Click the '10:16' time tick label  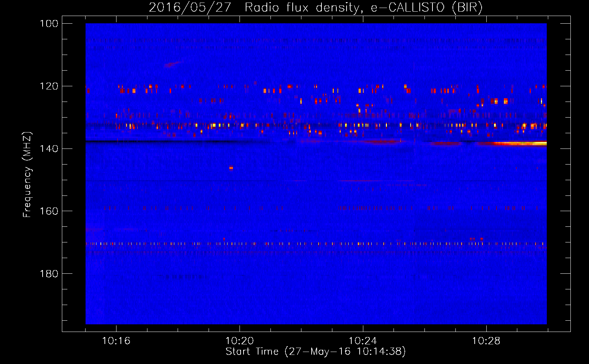(116, 341)
